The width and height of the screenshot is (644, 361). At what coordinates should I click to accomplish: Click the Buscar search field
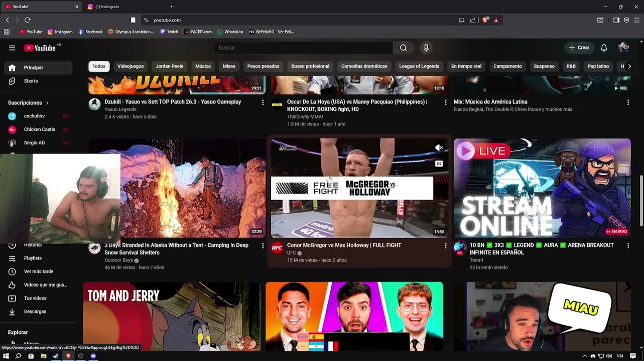[x=303, y=48]
